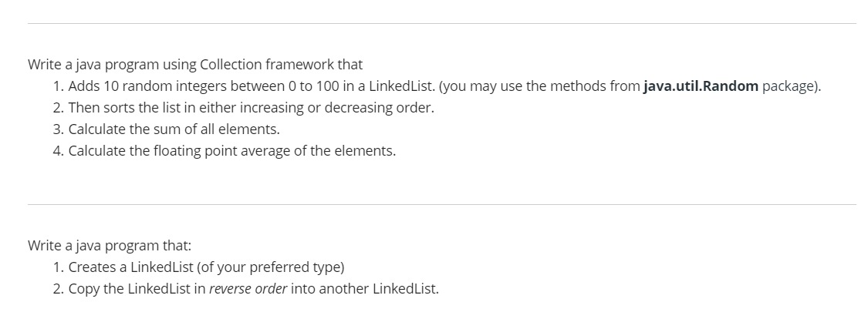The width and height of the screenshot is (868, 329).
Task: Click 'Calculate the floating point average' item
Action: tap(225, 151)
